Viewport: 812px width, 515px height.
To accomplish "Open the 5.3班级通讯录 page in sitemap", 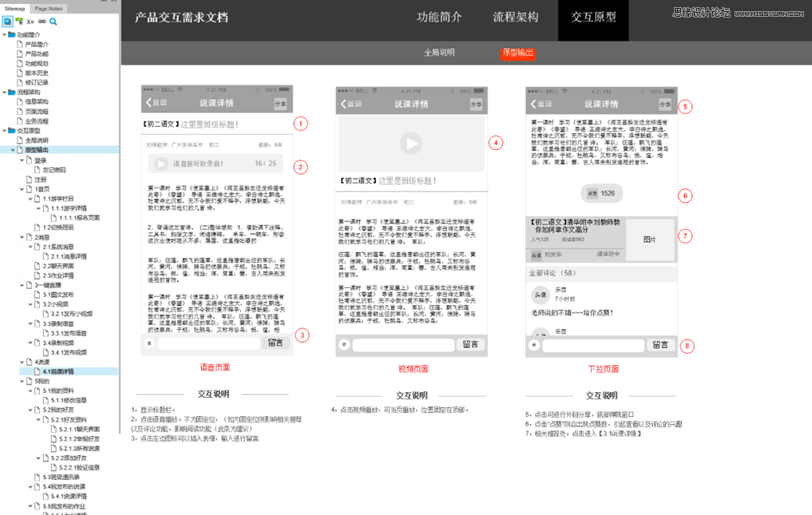I will 61,477.
